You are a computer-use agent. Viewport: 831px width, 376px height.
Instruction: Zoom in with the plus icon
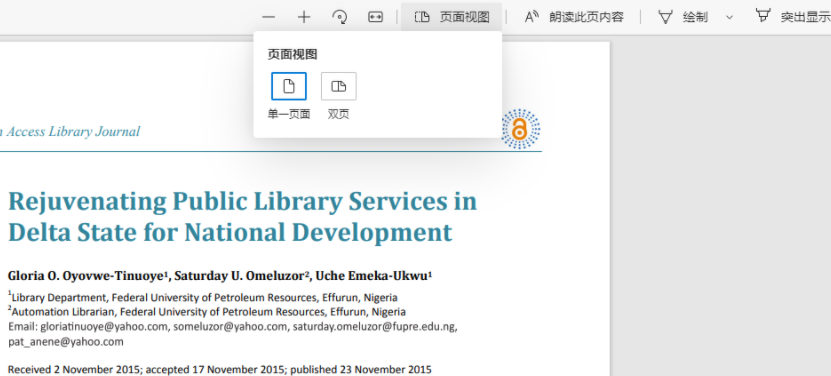(x=304, y=17)
